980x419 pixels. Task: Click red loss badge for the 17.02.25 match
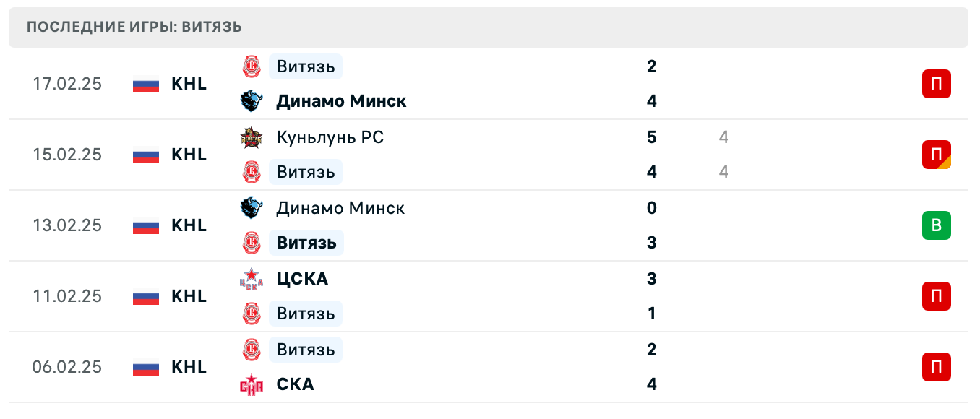coord(936,84)
